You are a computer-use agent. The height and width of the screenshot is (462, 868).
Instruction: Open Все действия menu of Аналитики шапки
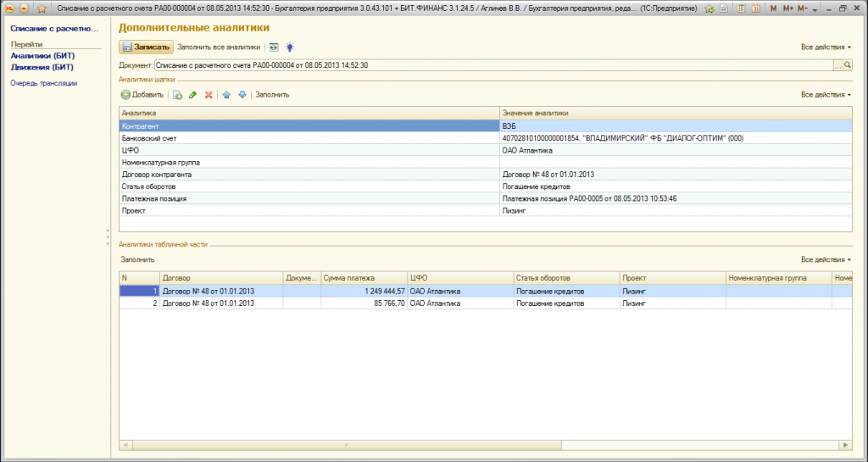point(826,95)
